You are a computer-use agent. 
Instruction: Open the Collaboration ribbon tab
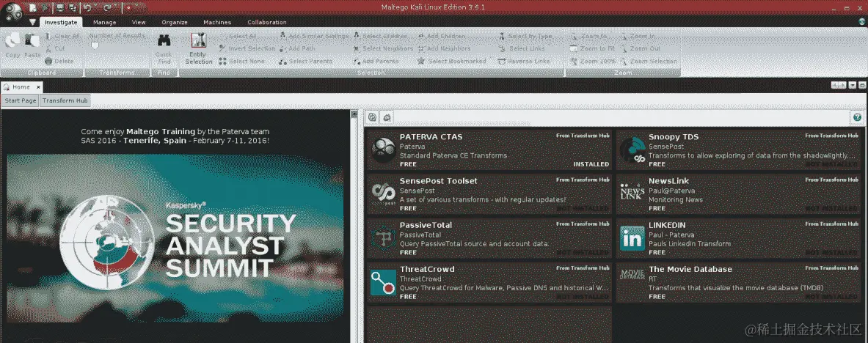267,22
